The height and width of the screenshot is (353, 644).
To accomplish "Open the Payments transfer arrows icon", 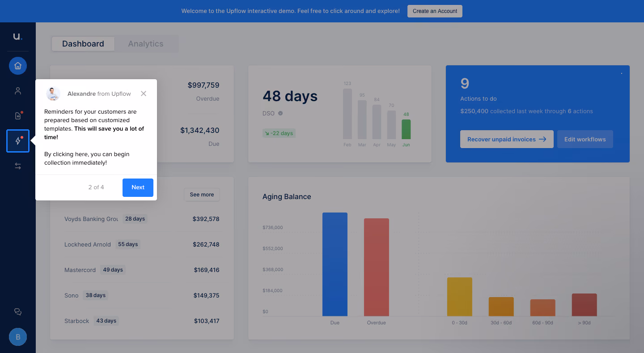I will pos(18,166).
